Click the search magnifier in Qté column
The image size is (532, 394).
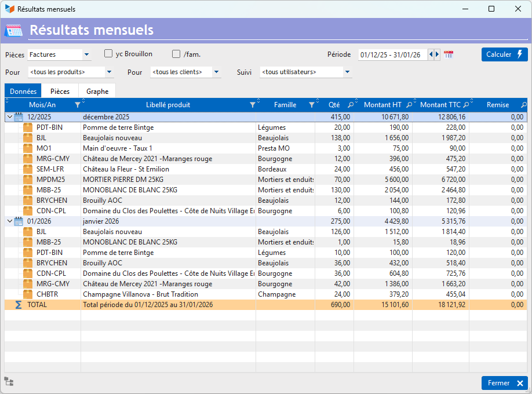[x=351, y=105]
